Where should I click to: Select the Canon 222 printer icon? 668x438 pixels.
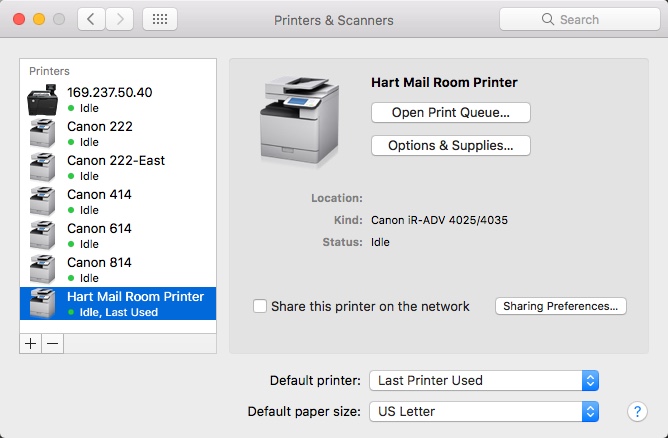(43, 133)
